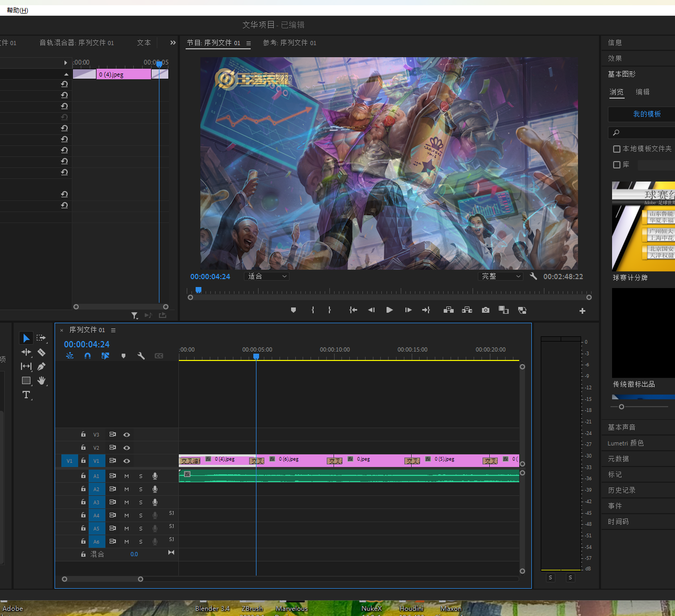Check the 本地模板文件夹 checkbox
This screenshot has width=675, height=616.
617,149
